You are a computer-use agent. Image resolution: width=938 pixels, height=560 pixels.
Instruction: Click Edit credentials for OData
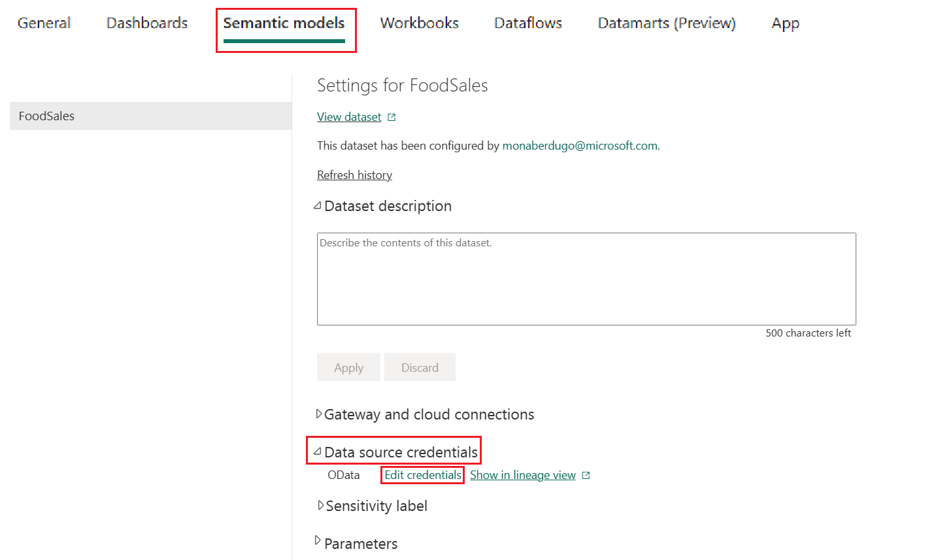click(422, 474)
